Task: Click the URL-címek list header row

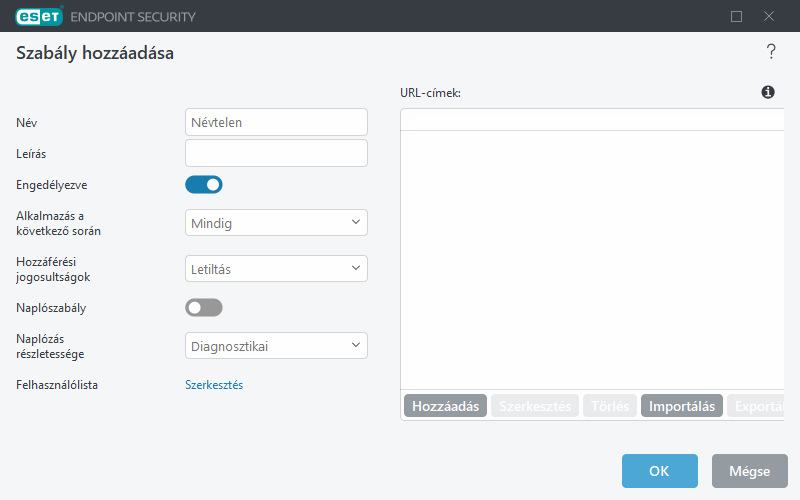Action: [x=592, y=120]
